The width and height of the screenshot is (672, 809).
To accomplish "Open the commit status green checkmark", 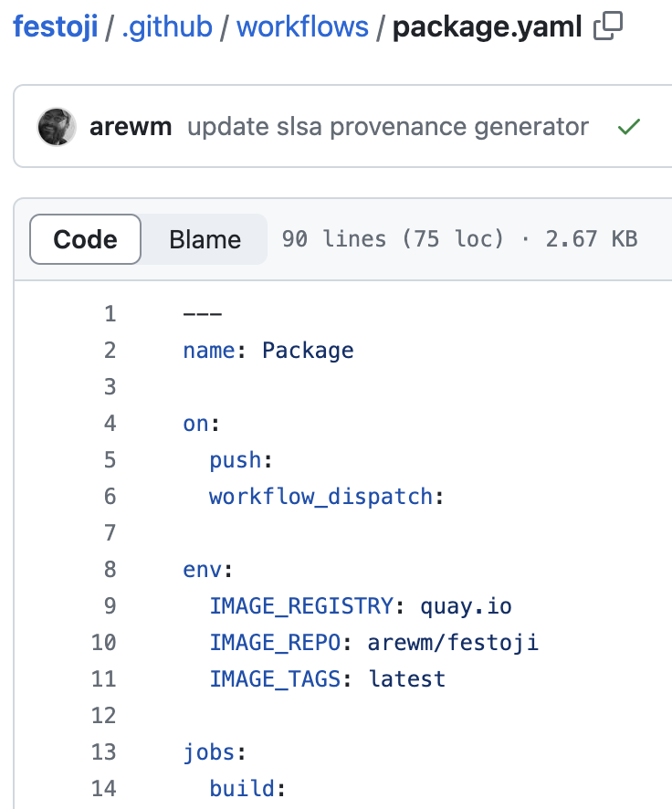I will point(628,126).
